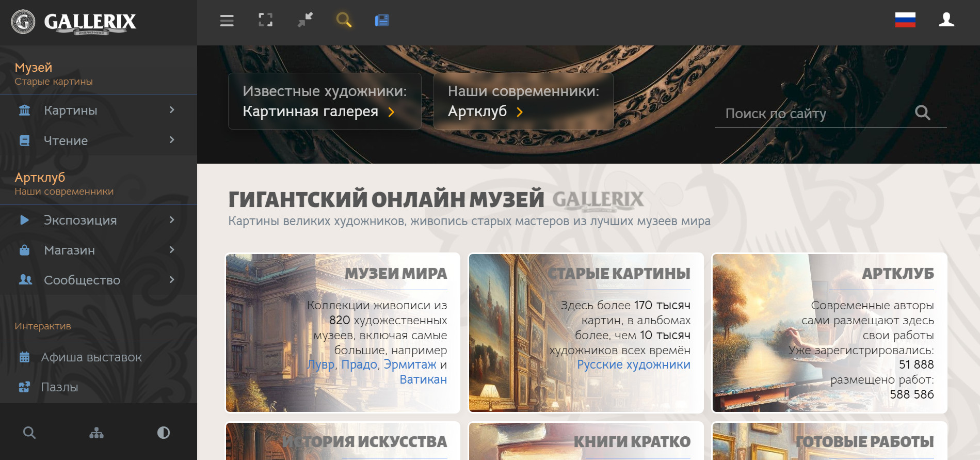Click the shopping bag icon beside Магазин
The width and height of the screenshot is (980, 460).
coord(24,250)
